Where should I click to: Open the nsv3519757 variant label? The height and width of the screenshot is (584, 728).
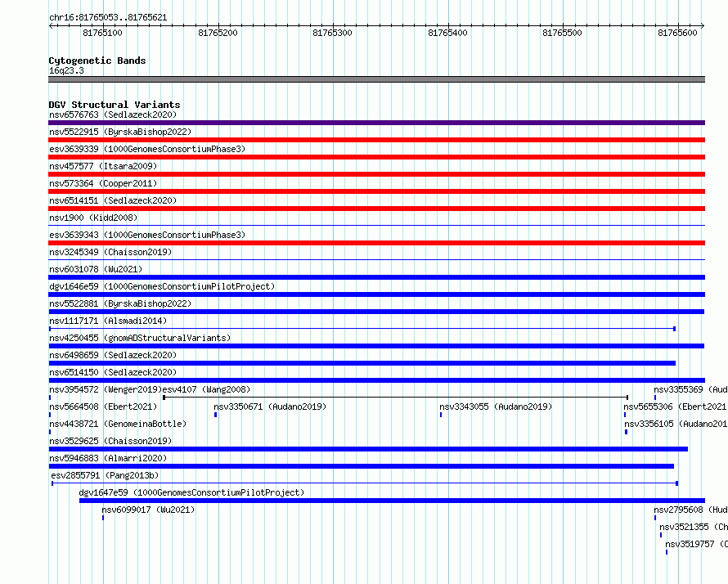pyautogui.click(x=696, y=544)
